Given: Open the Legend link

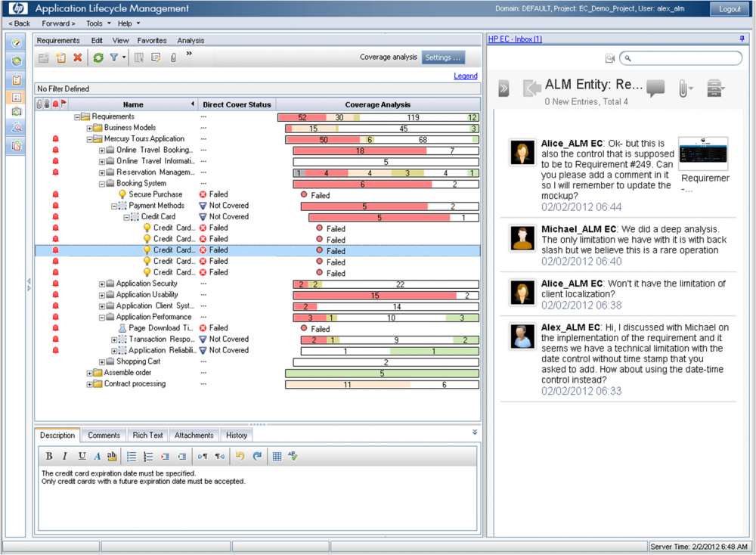Looking at the screenshot, I should click(465, 76).
